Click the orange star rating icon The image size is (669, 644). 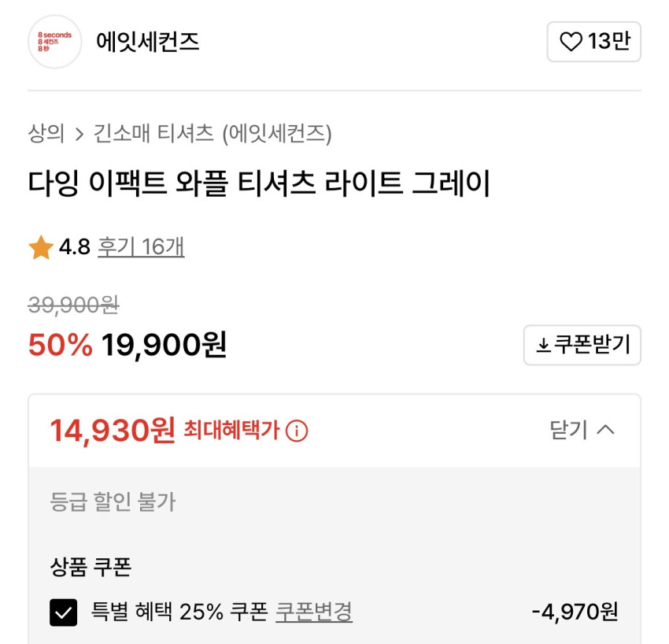[41, 248]
